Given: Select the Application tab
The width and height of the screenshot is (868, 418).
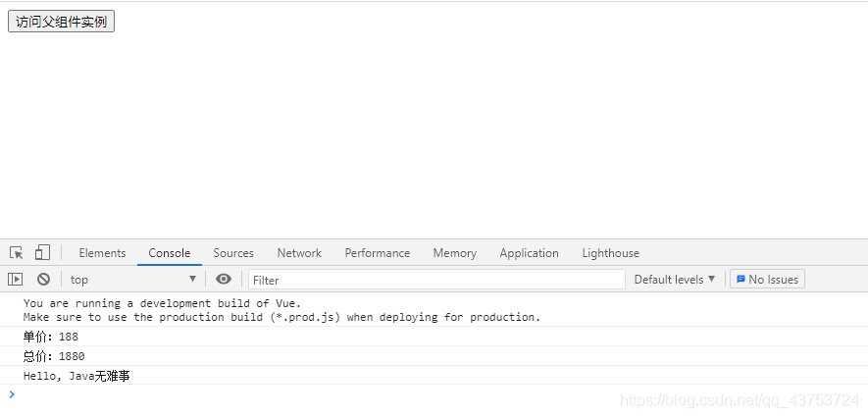Looking at the screenshot, I should (529, 253).
